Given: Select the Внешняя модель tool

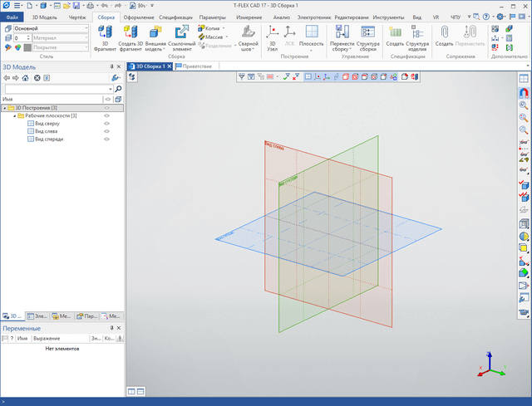Looking at the screenshot, I should click(x=155, y=37).
